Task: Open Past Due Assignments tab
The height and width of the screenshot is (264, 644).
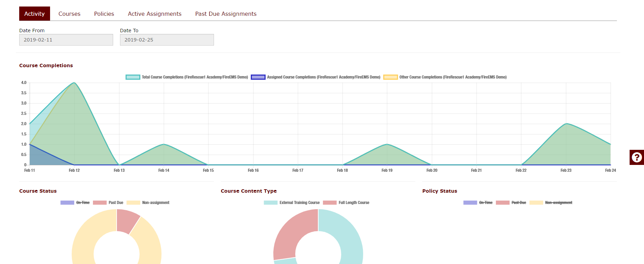Action: [x=226, y=14]
